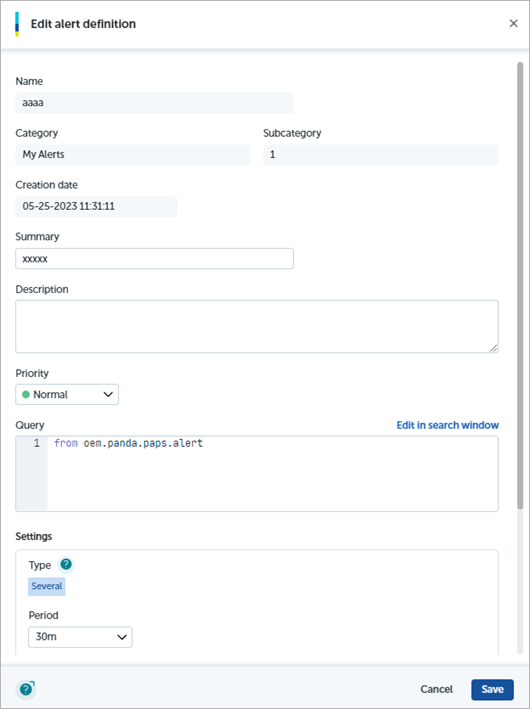Viewport: 530px width, 709px height.
Task: Click the help icon next to Type
Action: [x=66, y=564]
